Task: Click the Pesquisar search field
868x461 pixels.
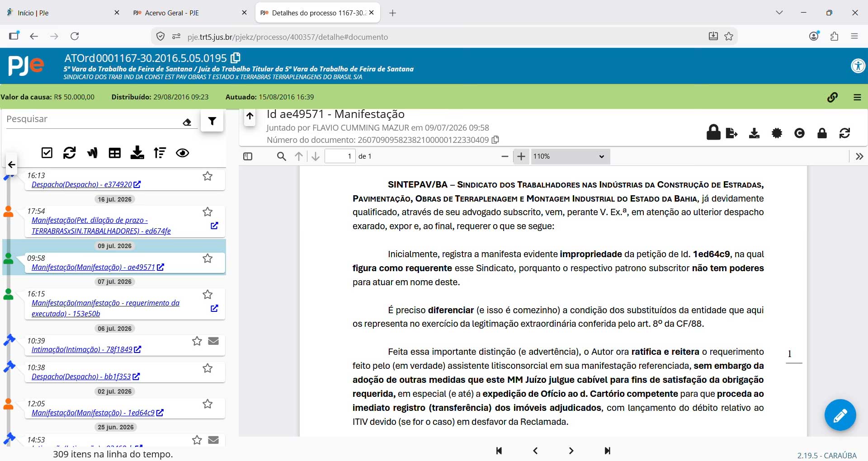Action: 93,119
